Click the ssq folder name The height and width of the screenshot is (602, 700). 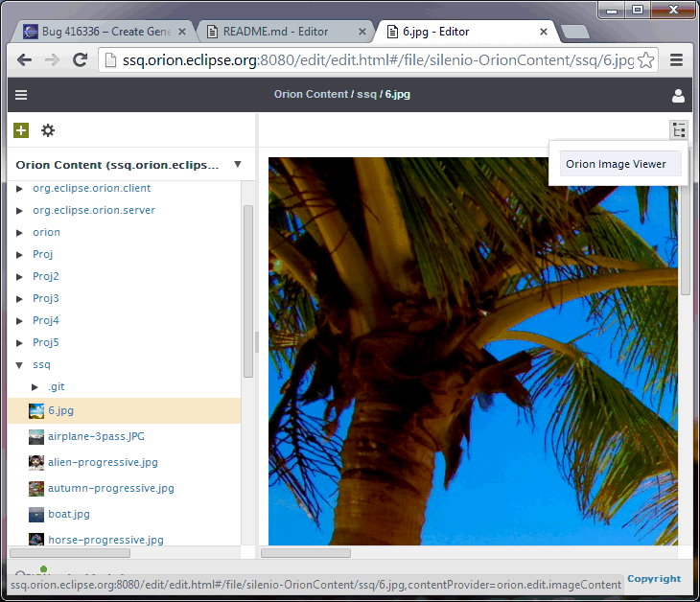coord(41,364)
